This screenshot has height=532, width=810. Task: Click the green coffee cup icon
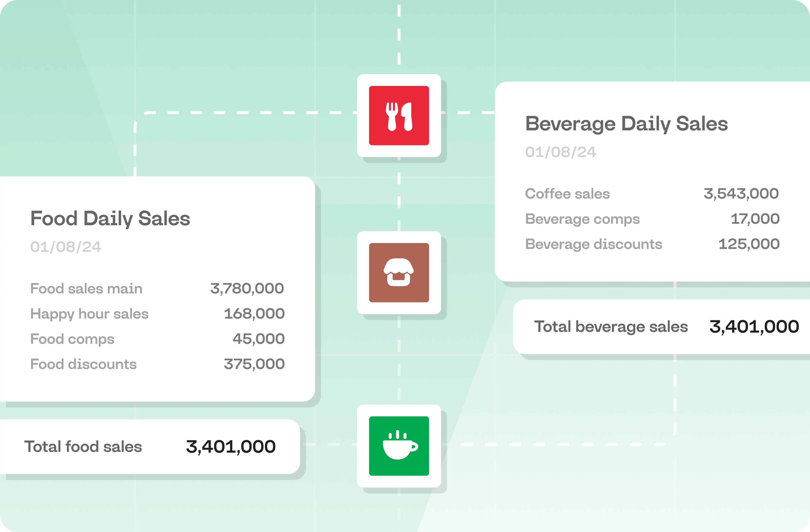point(399,446)
